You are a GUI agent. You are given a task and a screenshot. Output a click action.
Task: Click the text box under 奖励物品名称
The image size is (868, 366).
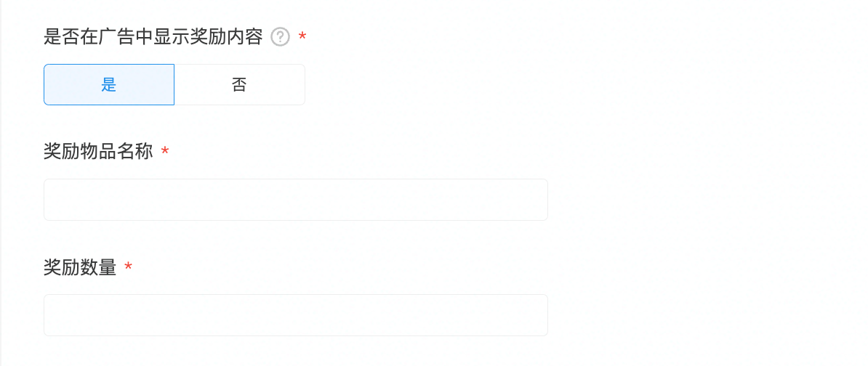click(295, 200)
